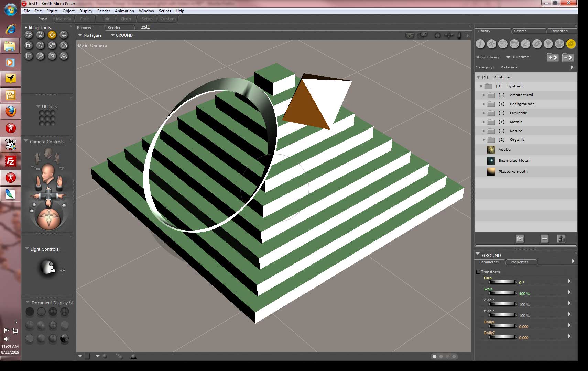The width and height of the screenshot is (588, 371).
Task: Click the add-to-library folder icon
Action: point(520,238)
